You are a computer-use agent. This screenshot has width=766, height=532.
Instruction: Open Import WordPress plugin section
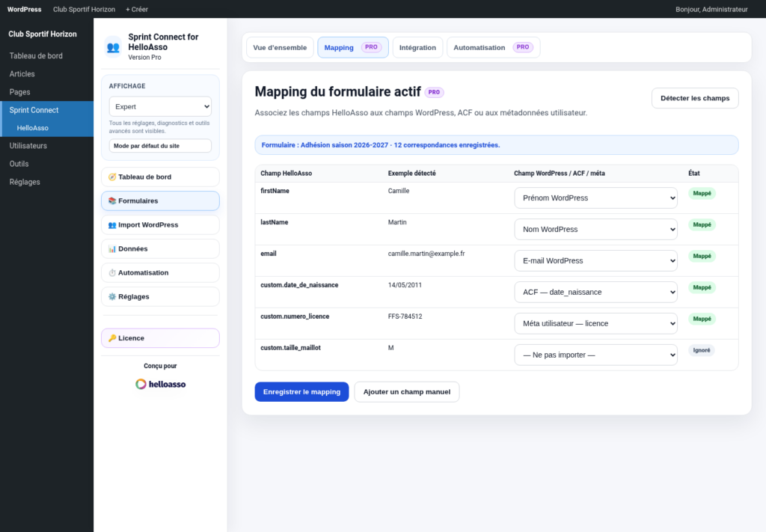pos(160,224)
